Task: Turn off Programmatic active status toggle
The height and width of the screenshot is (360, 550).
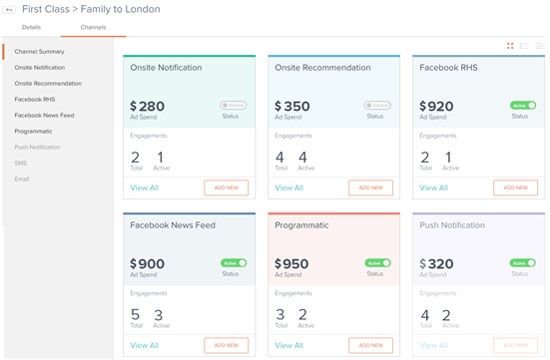Action: [378, 263]
